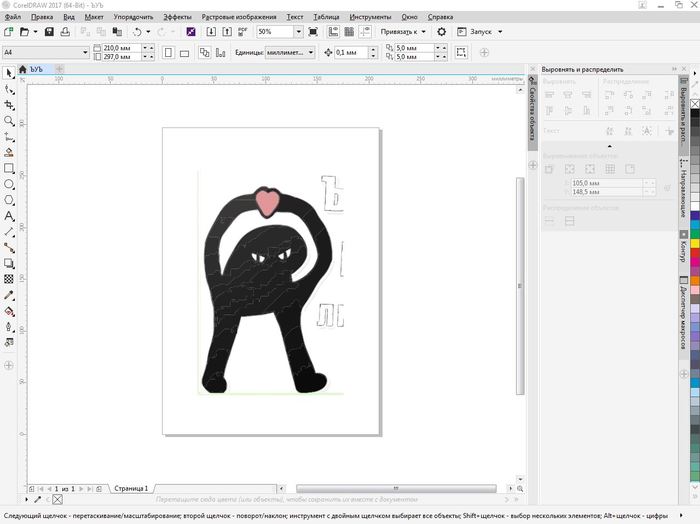The width and height of the screenshot is (700, 524).
Task: Select the Rectangle tool
Action: click(9, 168)
